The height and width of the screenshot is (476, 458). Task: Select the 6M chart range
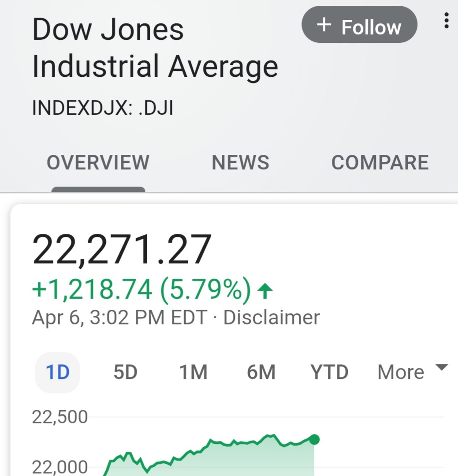coord(261,372)
